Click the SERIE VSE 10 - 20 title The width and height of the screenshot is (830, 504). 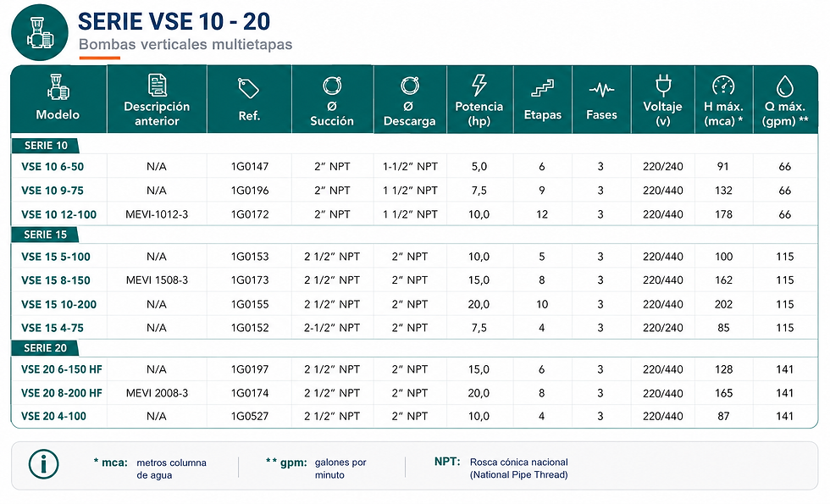tap(174, 22)
